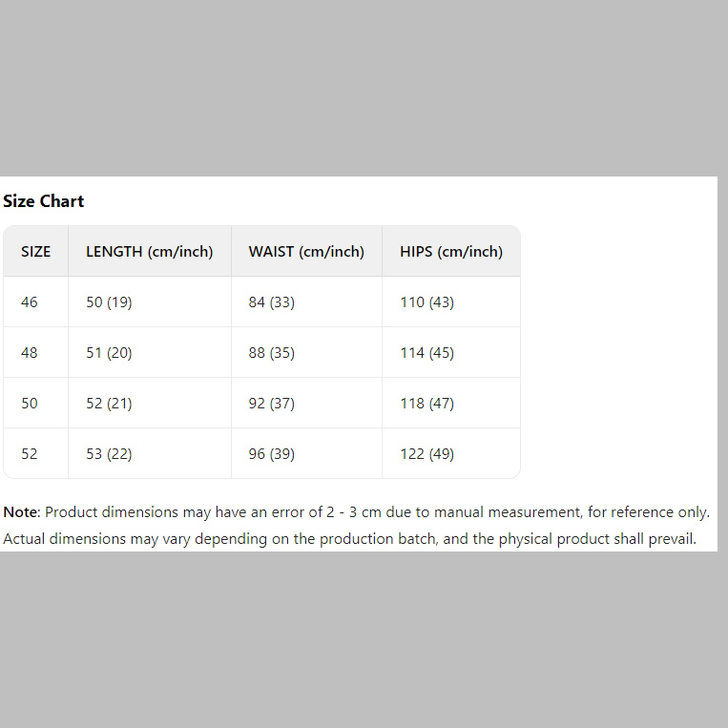Select the size 48 row label
Viewport: 728px width, 728px height.
tap(30, 353)
